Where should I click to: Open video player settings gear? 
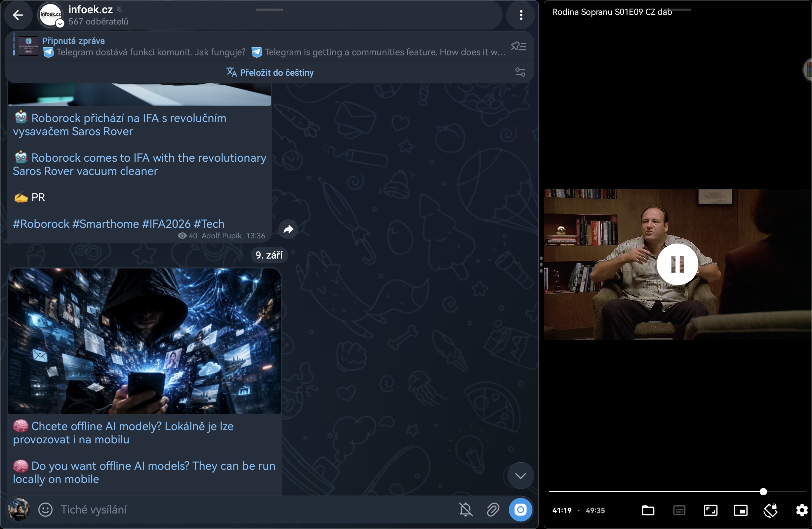[801, 510]
